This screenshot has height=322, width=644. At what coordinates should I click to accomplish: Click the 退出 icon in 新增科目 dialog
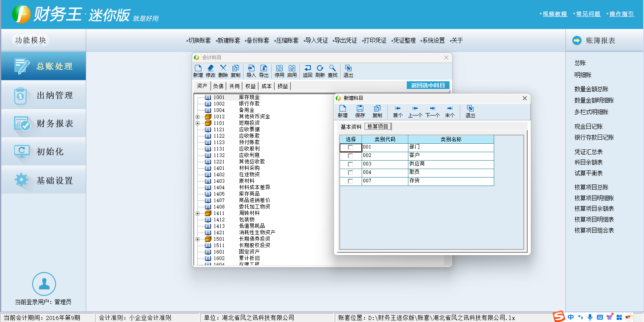[x=470, y=111]
